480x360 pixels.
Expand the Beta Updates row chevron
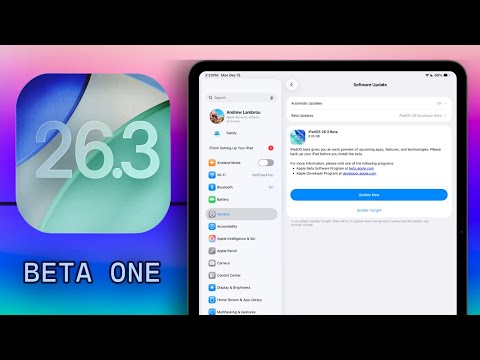click(x=445, y=116)
